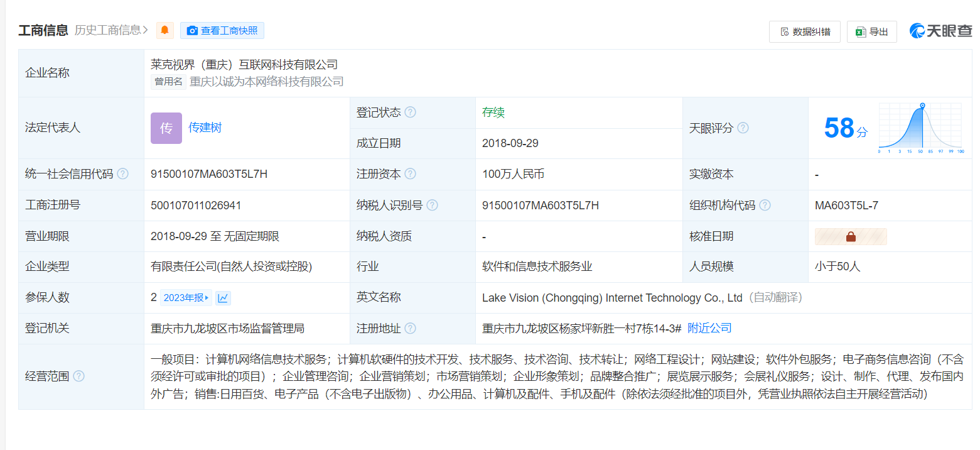Click registered capital 100万人民币

click(x=513, y=174)
